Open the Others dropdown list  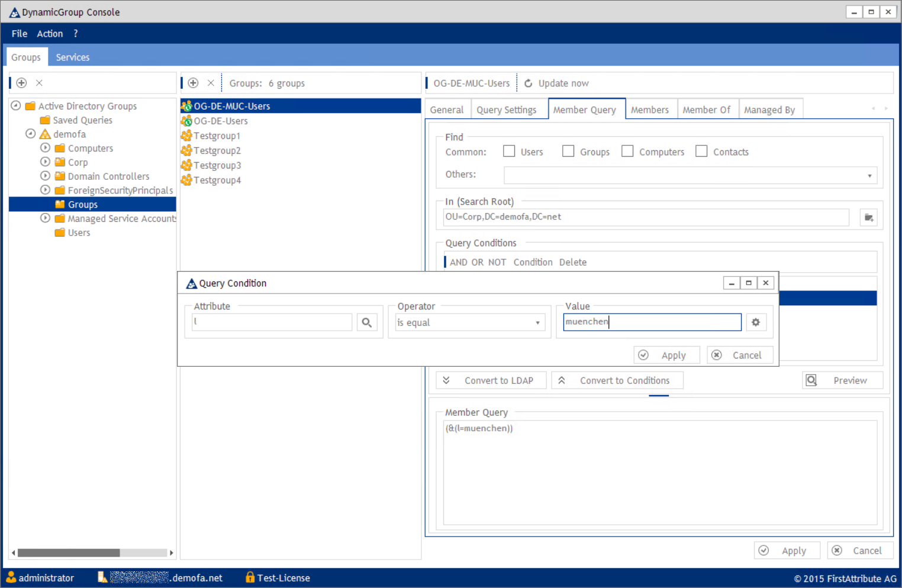point(869,176)
